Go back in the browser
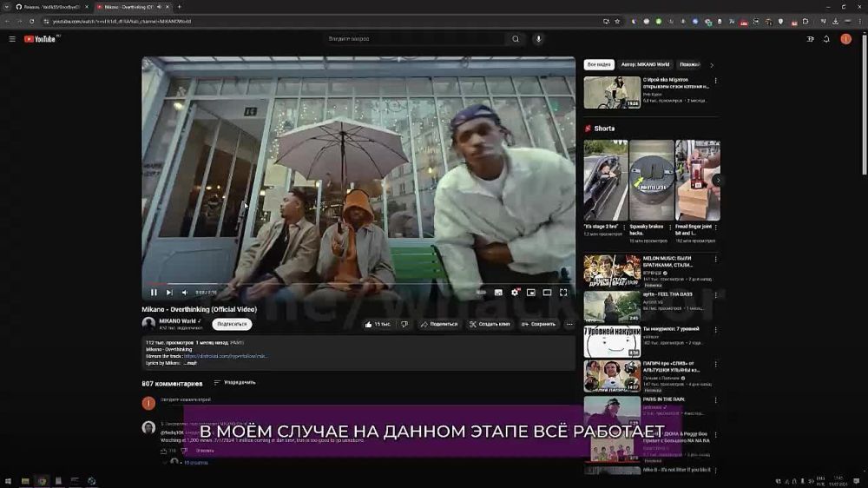Screen dimensions: 868x488 click(7, 21)
